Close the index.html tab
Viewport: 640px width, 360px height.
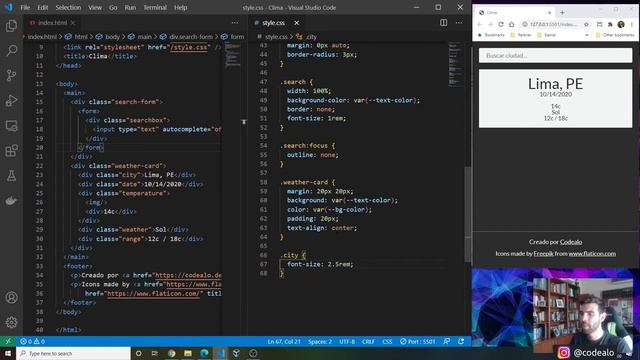(73, 23)
